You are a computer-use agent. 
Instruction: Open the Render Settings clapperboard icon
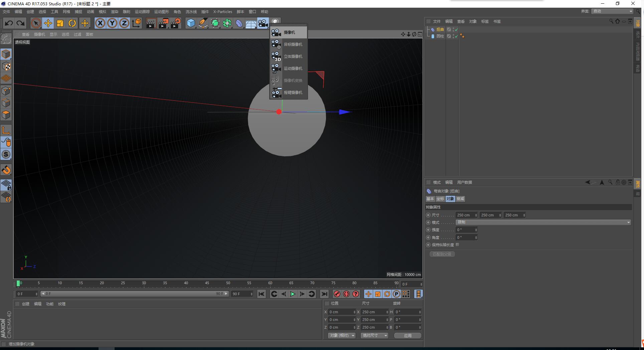click(x=175, y=23)
